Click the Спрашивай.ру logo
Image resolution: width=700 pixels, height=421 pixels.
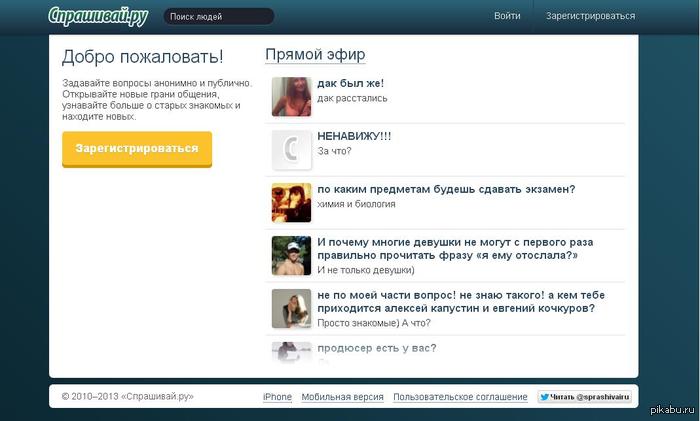point(98,16)
